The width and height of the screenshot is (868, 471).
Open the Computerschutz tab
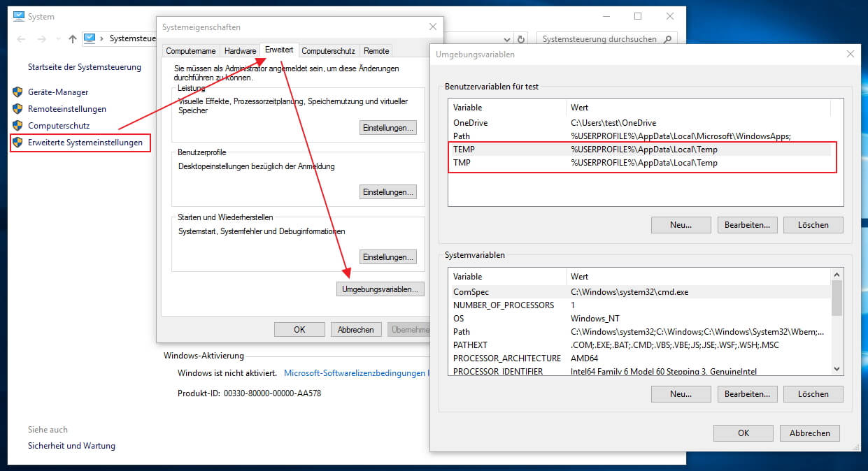pyautogui.click(x=329, y=51)
